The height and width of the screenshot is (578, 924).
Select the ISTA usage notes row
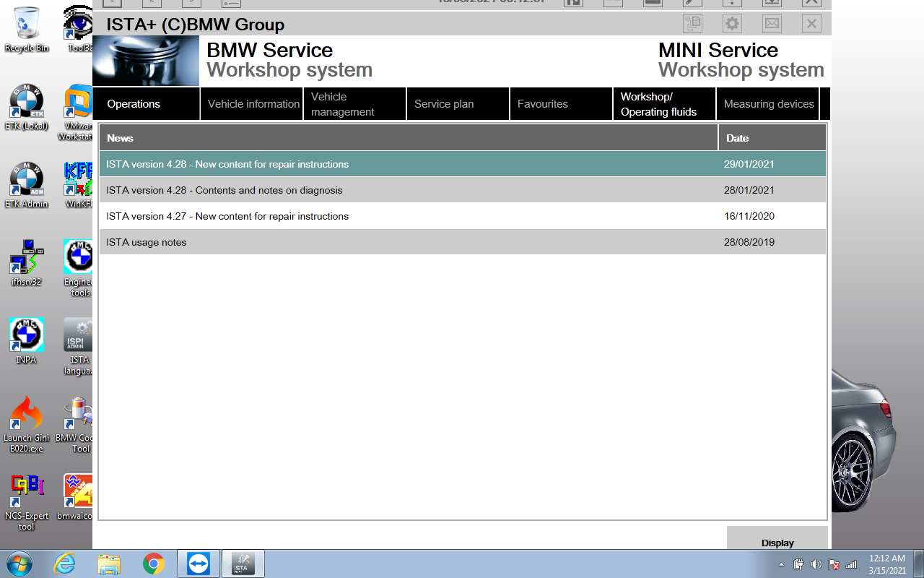point(463,242)
